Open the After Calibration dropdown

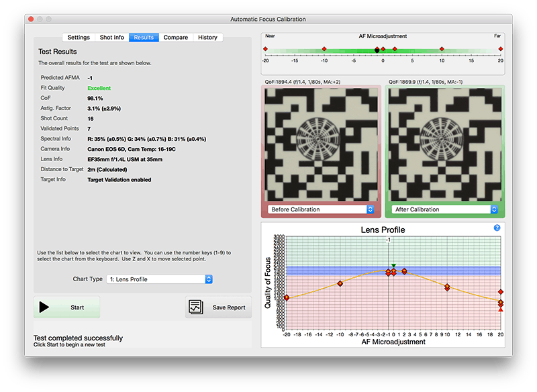pyautogui.click(x=444, y=209)
